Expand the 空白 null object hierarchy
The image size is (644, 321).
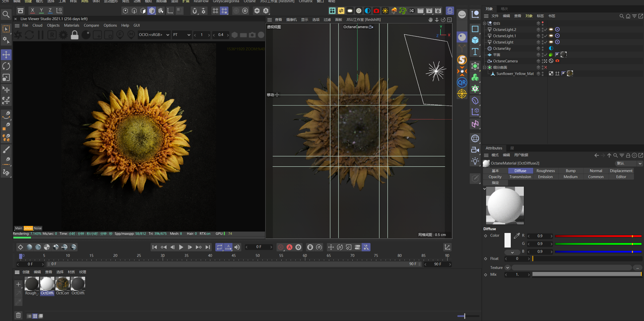[x=485, y=23]
